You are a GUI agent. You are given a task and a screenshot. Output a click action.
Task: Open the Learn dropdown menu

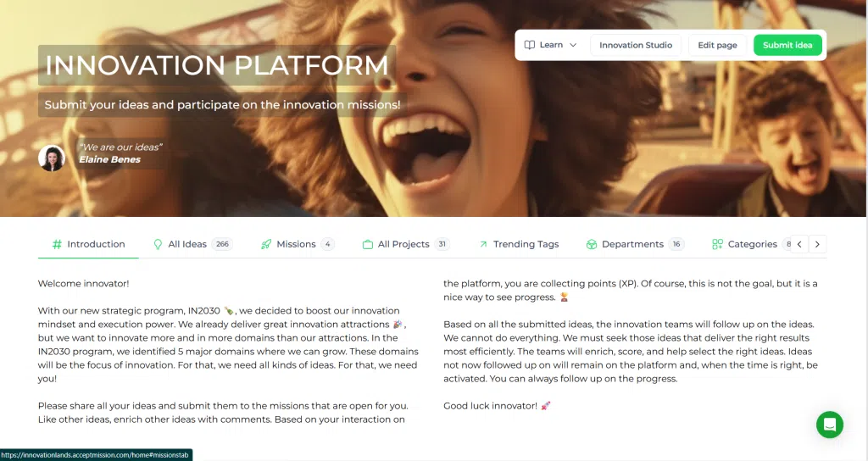550,45
